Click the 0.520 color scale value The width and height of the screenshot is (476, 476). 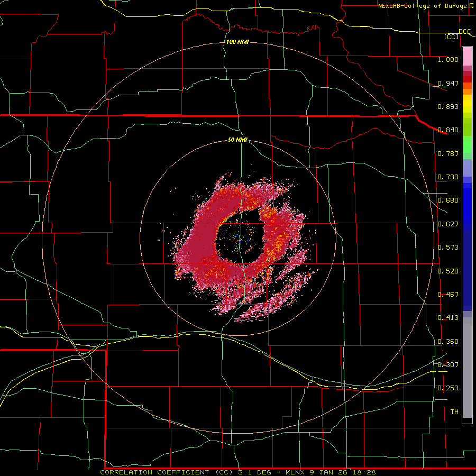click(x=448, y=271)
